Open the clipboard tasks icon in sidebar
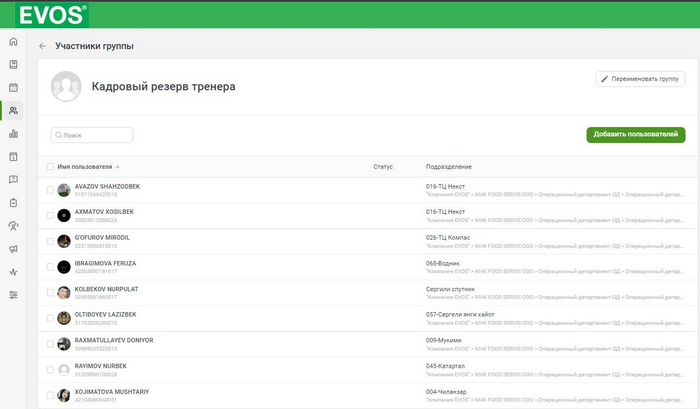 [x=13, y=202]
